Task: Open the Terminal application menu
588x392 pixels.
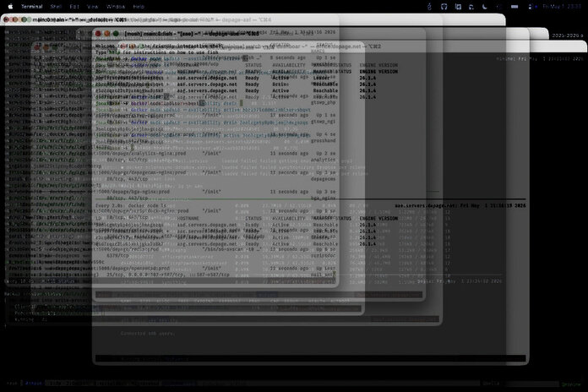Action: pyautogui.click(x=32, y=7)
